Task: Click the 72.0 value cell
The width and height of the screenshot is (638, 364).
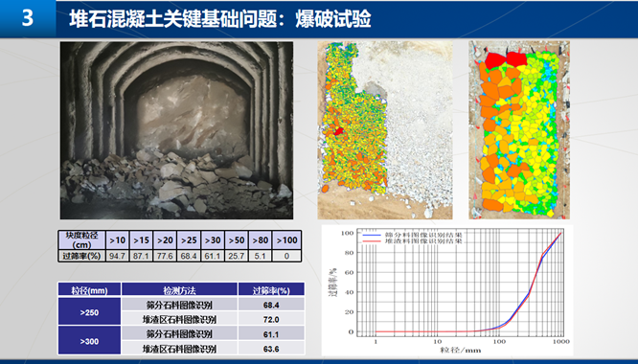Action: click(271, 319)
